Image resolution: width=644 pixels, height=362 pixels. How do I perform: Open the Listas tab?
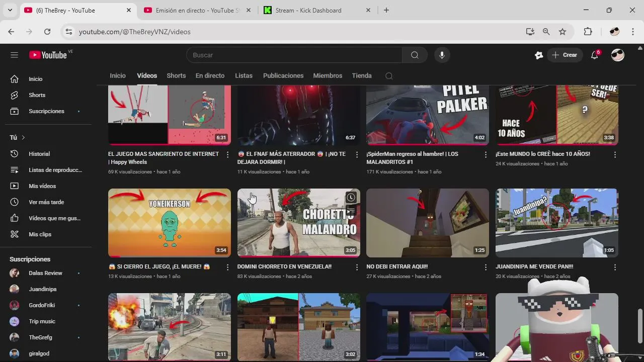click(244, 75)
